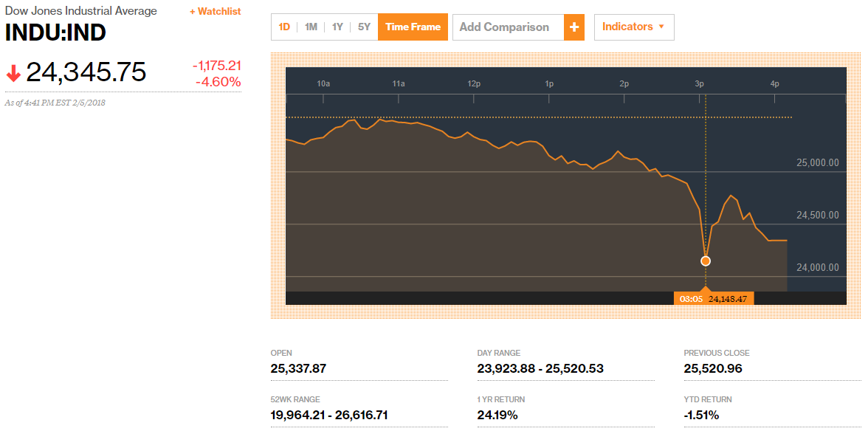Switch to the 1M chart view
The width and height of the screenshot is (868, 434).
tap(310, 26)
